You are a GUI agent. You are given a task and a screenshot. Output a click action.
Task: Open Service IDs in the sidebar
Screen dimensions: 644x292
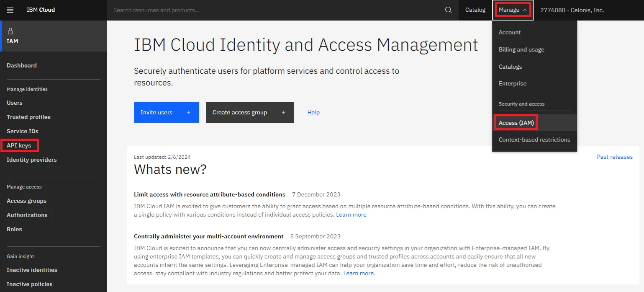23,131
